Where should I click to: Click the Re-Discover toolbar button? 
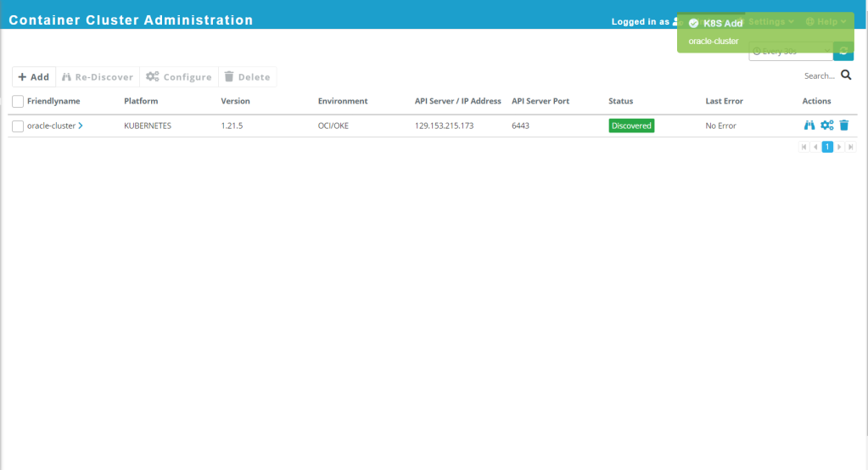coord(98,77)
